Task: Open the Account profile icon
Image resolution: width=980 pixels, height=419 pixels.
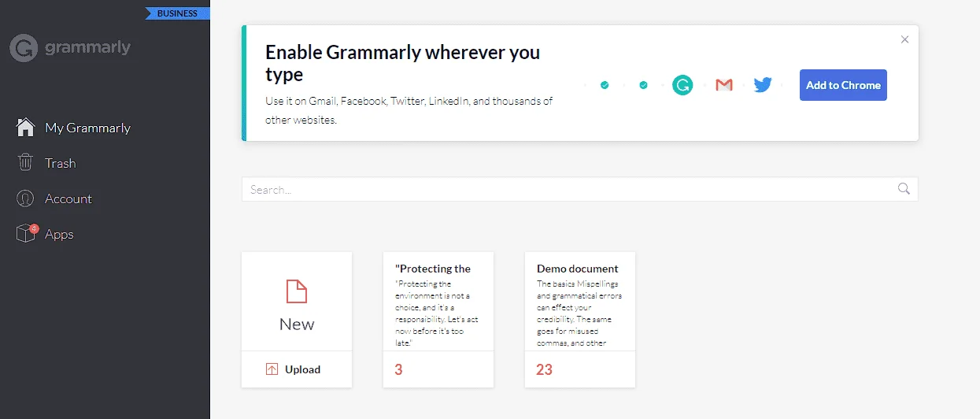Action: 26,198
